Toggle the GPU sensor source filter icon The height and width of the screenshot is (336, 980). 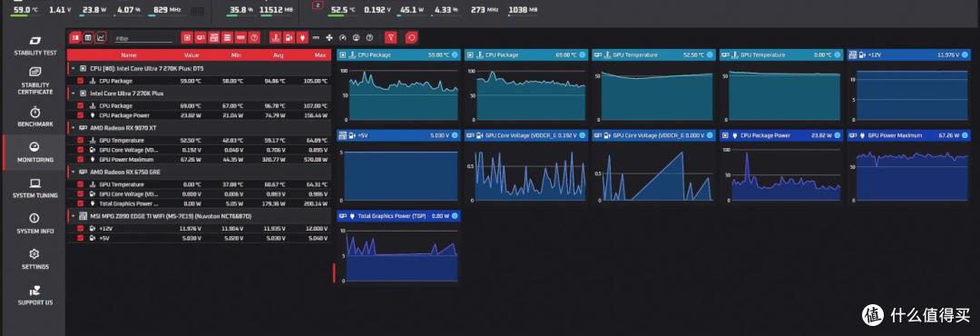201,37
